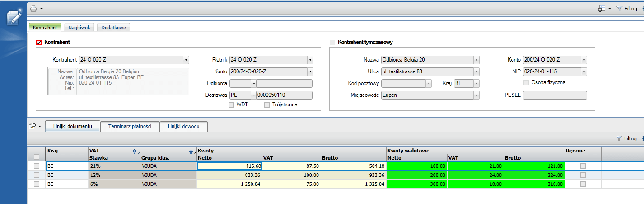Switch to the Kontrahent tab
Image resolution: width=644 pixels, height=204 pixels.
(45, 28)
